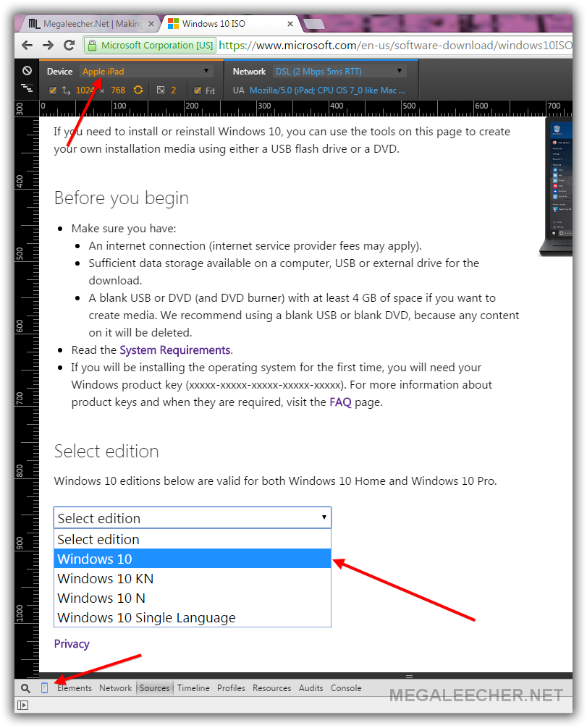Open the Device dropdown showing Apple iPad
Image resolution: width=587 pixels, height=728 pixels.
point(145,72)
